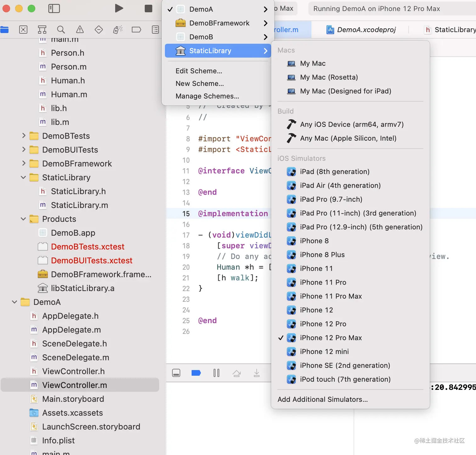Open the Project navigator folder icon
The image size is (476, 455).
point(4,30)
